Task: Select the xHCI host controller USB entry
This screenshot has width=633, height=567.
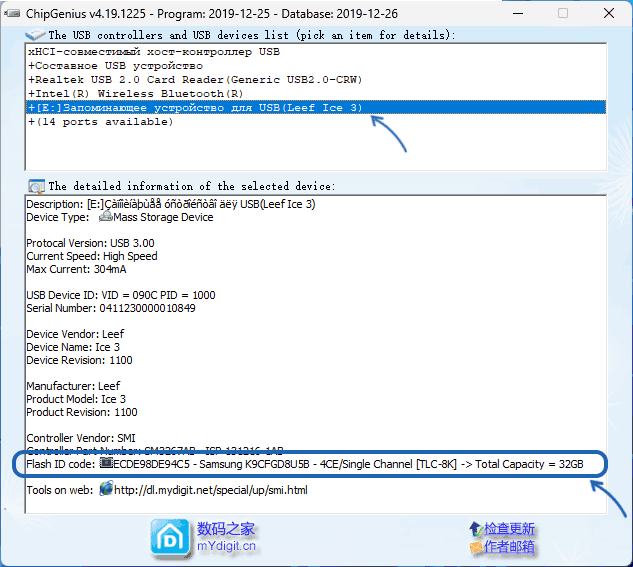Action: (x=154, y=51)
